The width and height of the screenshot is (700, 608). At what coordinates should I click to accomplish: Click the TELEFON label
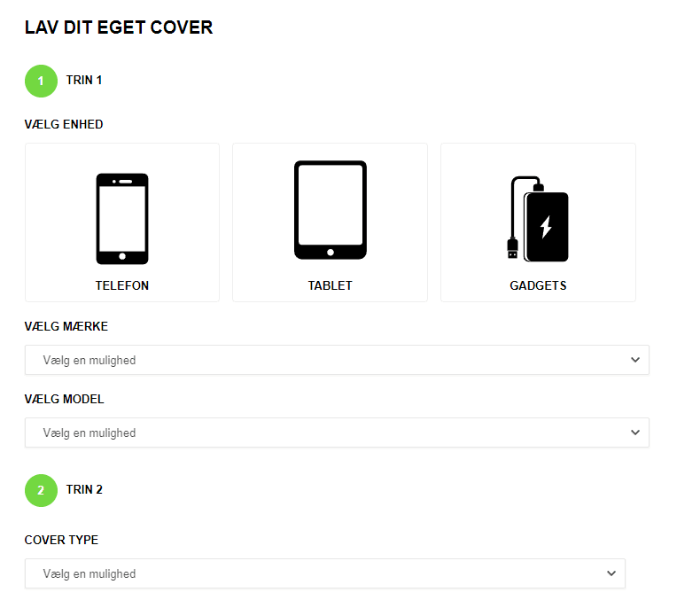click(122, 286)
